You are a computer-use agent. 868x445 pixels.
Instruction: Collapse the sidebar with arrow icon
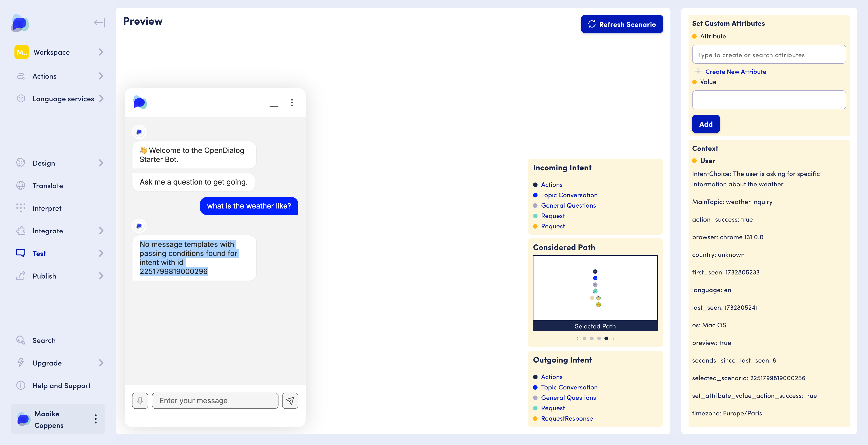point(99,23)
